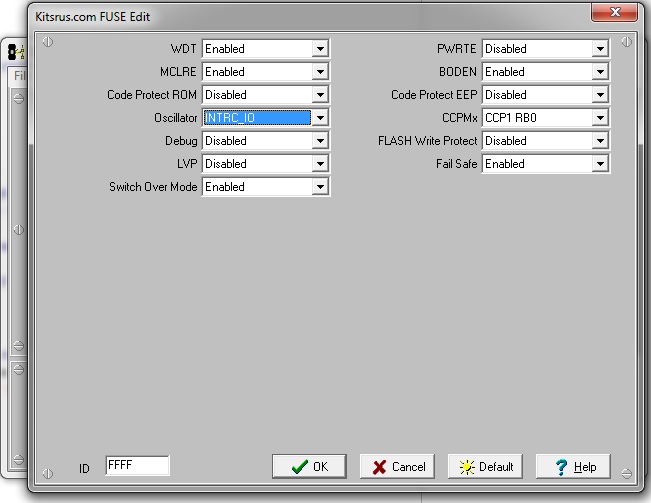Viewport: 651px width, 503px height.
Task: Open the FLASH Write Protect dropdown
Action: pos(600,141)
